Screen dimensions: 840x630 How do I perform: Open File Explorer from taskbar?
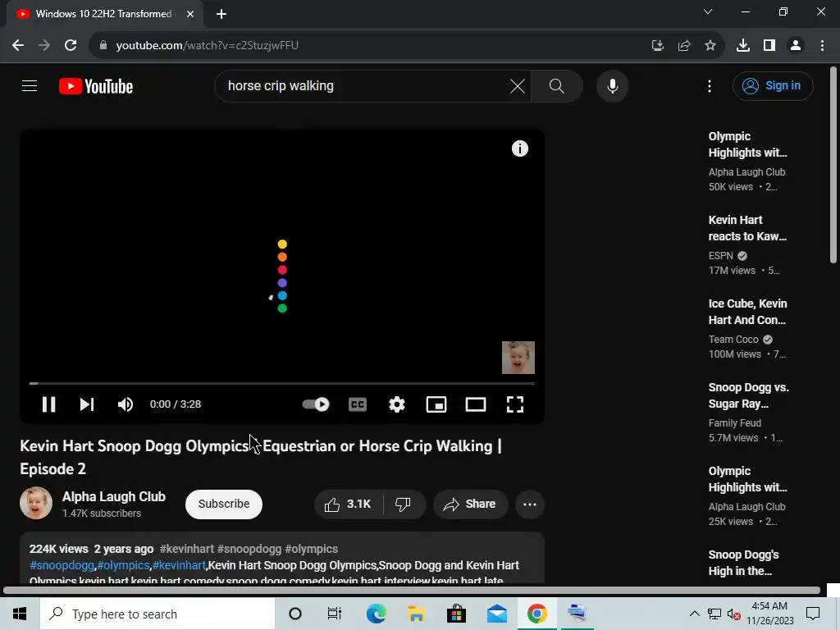(416, 614)
